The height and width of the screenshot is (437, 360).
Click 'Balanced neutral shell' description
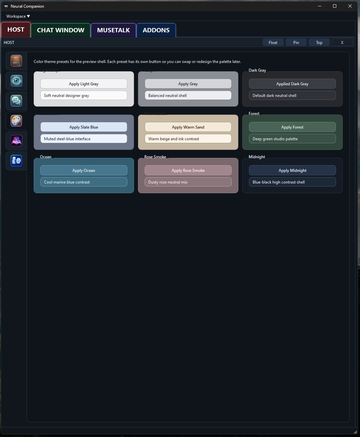(x=188, y=95)
